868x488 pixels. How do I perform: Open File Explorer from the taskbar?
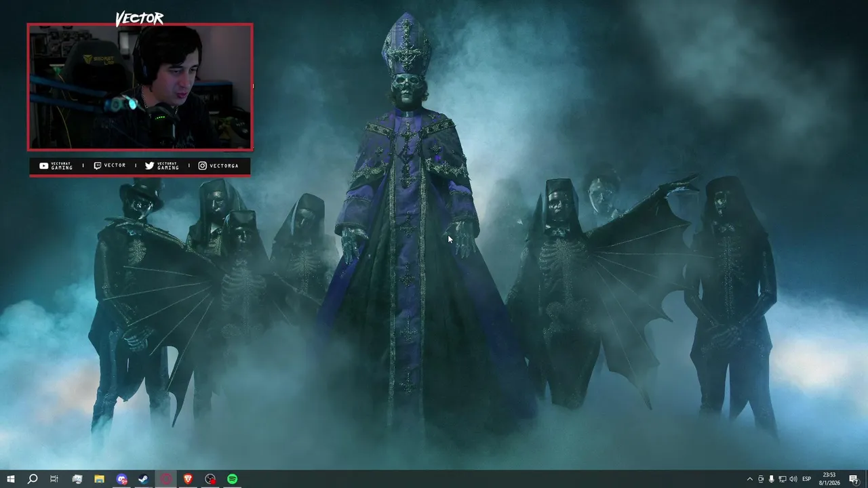[99, 479]
